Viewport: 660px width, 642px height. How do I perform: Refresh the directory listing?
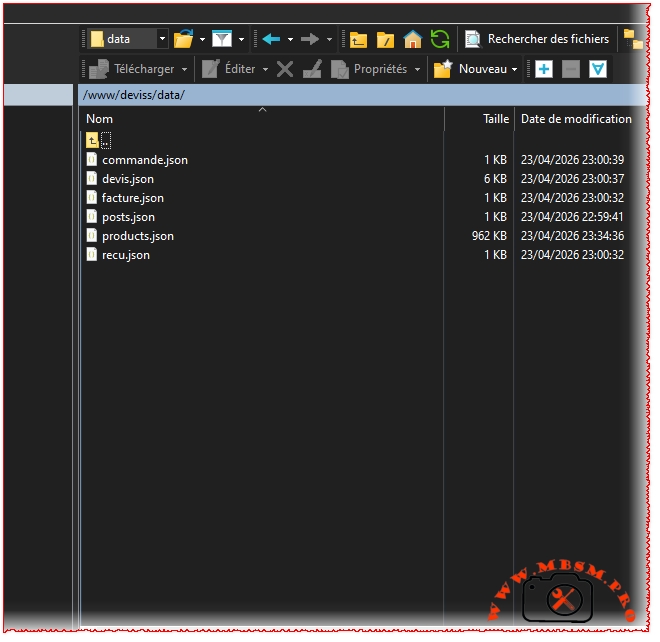(x=440, y=39)
